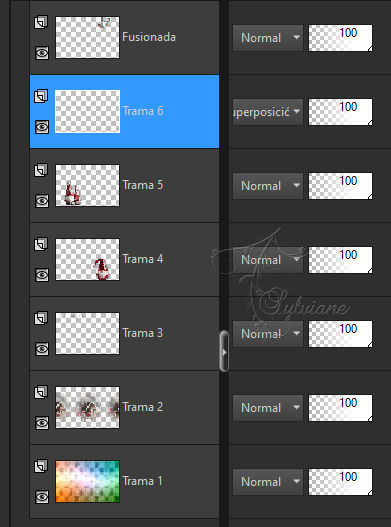391x527 pixels.
Task: Click the panel divider collapse handle
Action: click(224, 351)
